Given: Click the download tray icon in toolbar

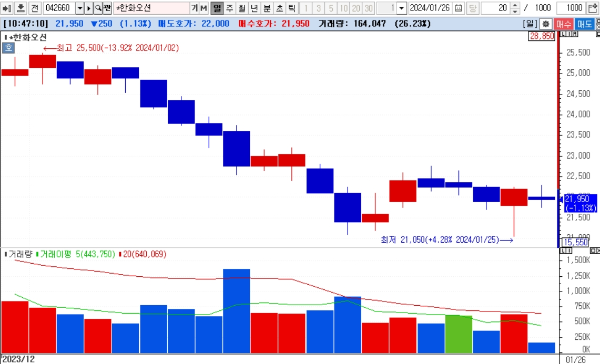Looking at the screenshot, I should (x=21, y=8).
